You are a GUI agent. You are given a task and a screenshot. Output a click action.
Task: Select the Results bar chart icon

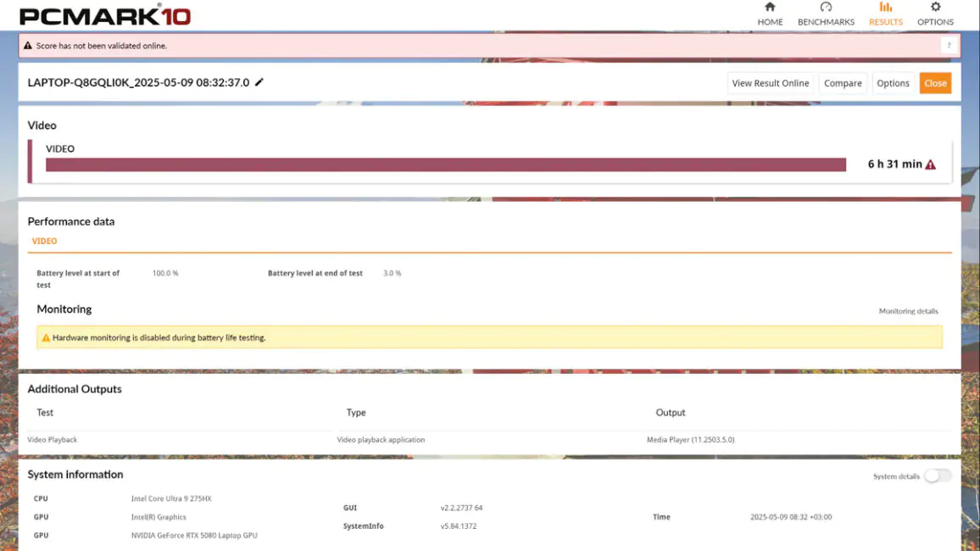[886, 7]
